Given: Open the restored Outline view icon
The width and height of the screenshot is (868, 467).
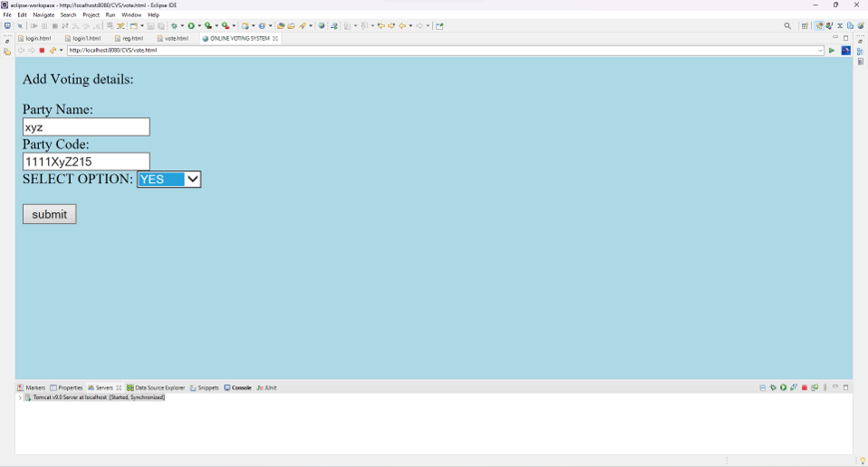Looking at the screenshot, I should (x=860, y=51).
